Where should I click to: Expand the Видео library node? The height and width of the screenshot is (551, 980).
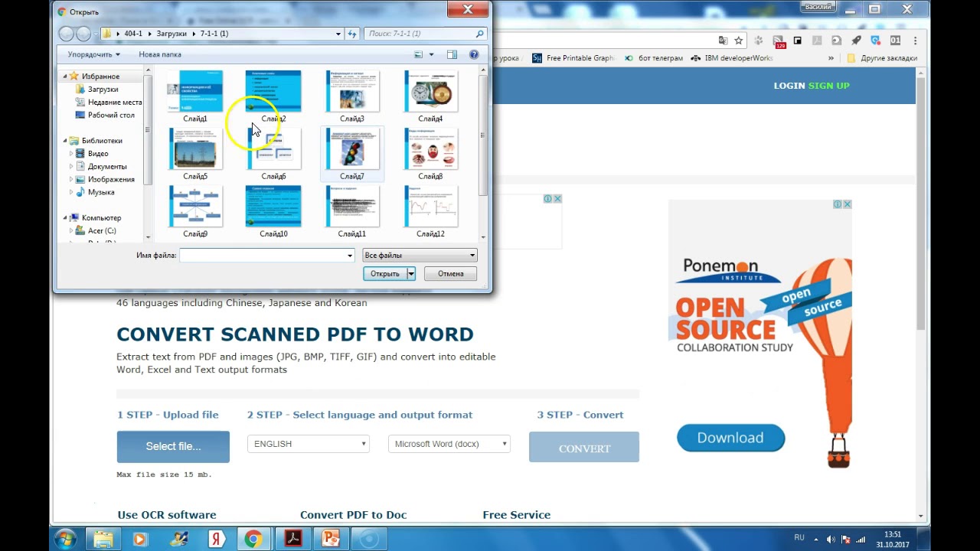coord(72,154)
